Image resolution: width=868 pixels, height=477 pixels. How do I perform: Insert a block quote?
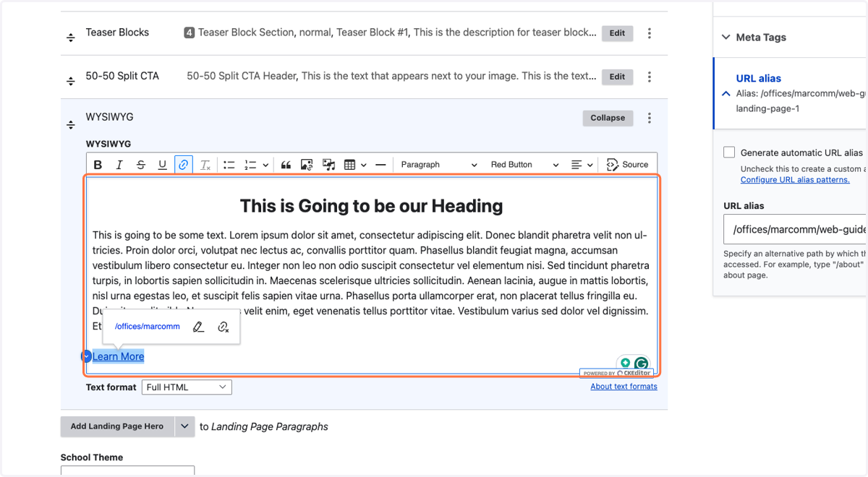(286, 165)
